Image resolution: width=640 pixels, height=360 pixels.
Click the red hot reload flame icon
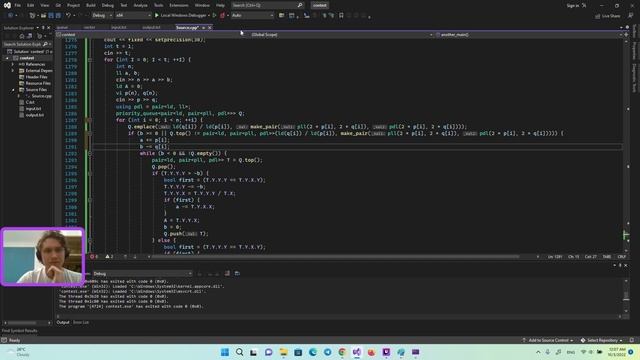pos(222,16)
